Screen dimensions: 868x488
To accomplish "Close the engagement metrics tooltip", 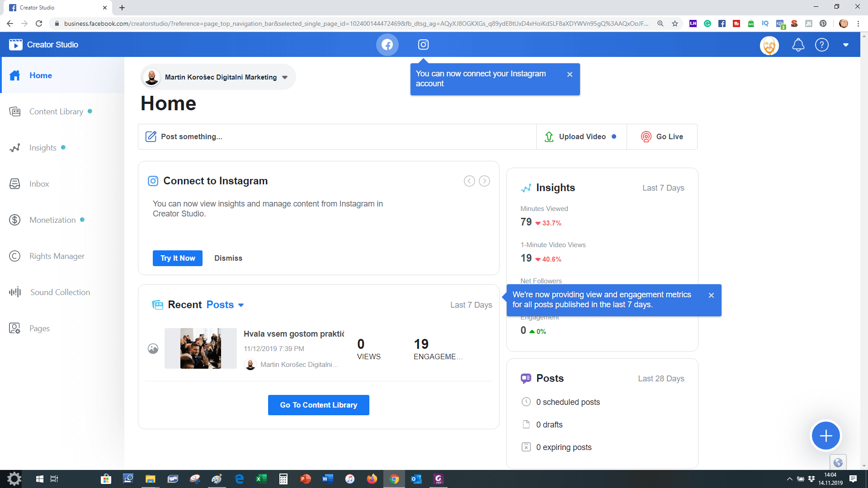I will 711,296.
